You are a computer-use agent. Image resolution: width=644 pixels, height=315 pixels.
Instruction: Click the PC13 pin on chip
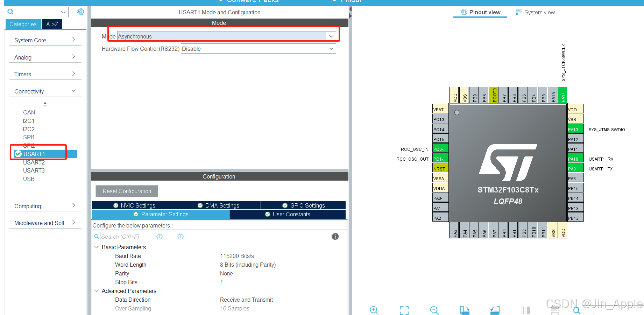click(440, 119)
